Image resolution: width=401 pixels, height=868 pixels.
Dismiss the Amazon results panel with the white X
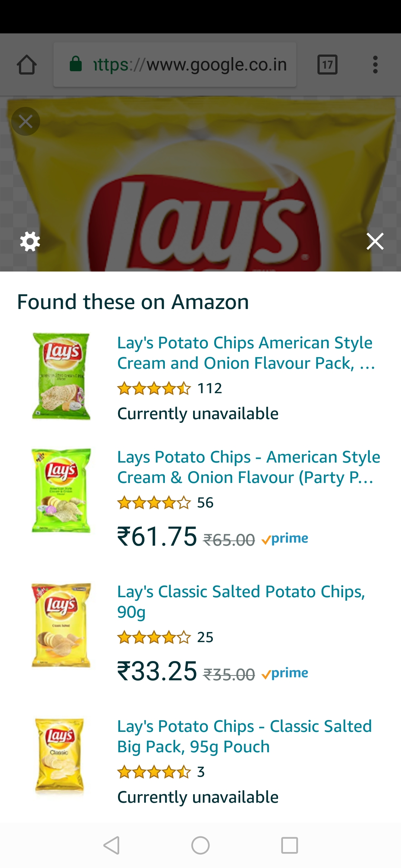pyautogui.click(x=375, y=241)
